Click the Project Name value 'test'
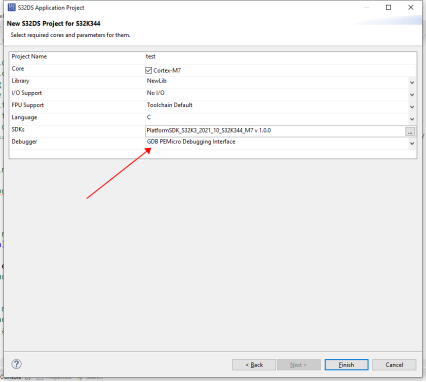 [x=151, y=56]
